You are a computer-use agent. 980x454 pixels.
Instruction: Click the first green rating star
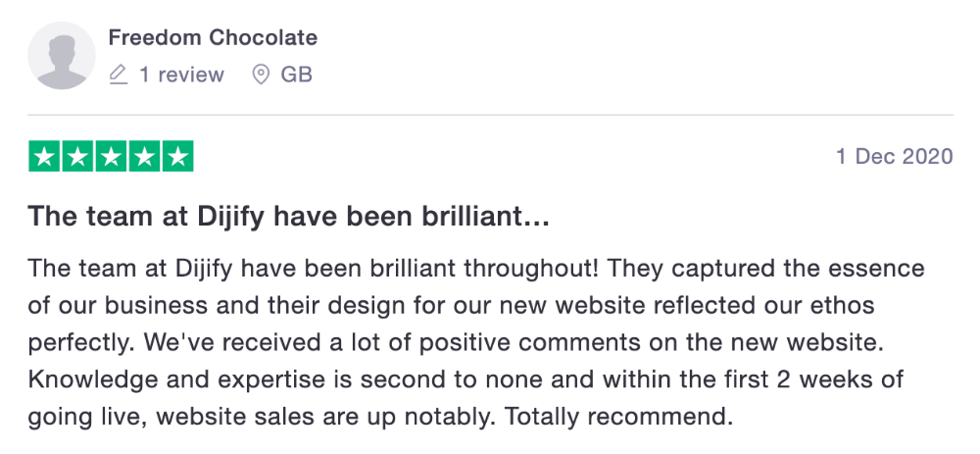(x=44, y=156)
